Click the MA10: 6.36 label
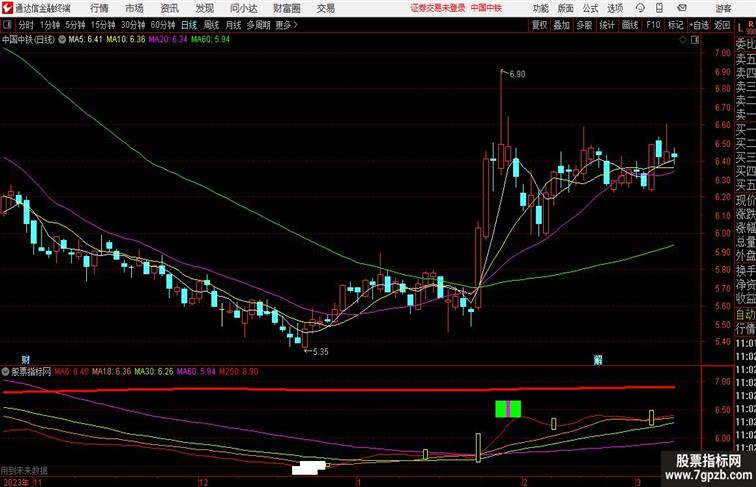756x487 pixels. pyautogui.click(x=126, y=40)
